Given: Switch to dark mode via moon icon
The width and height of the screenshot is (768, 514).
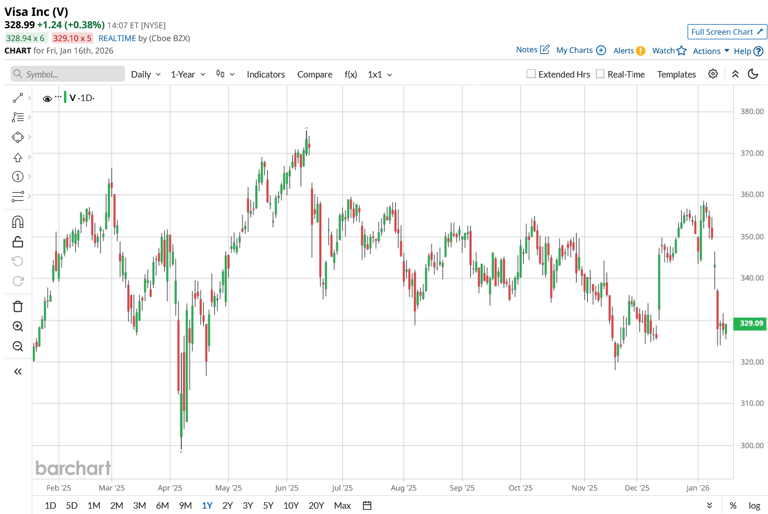Looking at the screenshot, I should 753,74.
